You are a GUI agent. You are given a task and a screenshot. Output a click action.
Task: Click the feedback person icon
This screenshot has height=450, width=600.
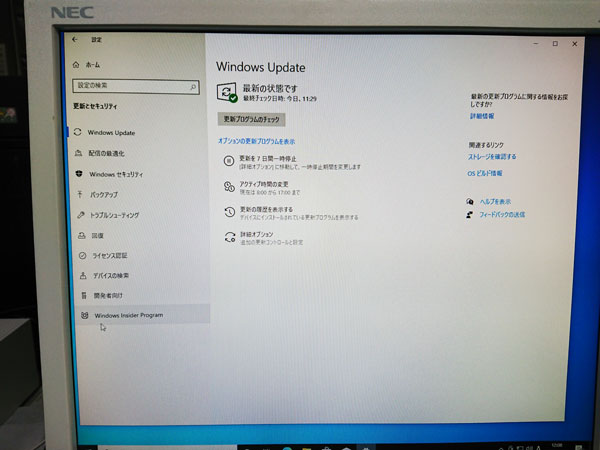pyautogui.click(x=470, y=215)
